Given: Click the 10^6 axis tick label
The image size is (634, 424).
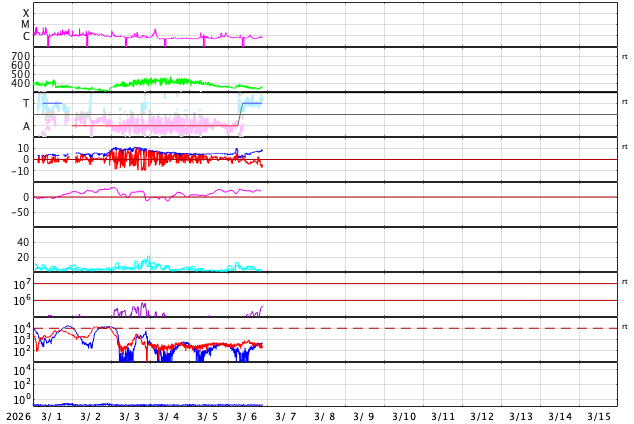Looking at the screenshot, I should coord(21,300).
